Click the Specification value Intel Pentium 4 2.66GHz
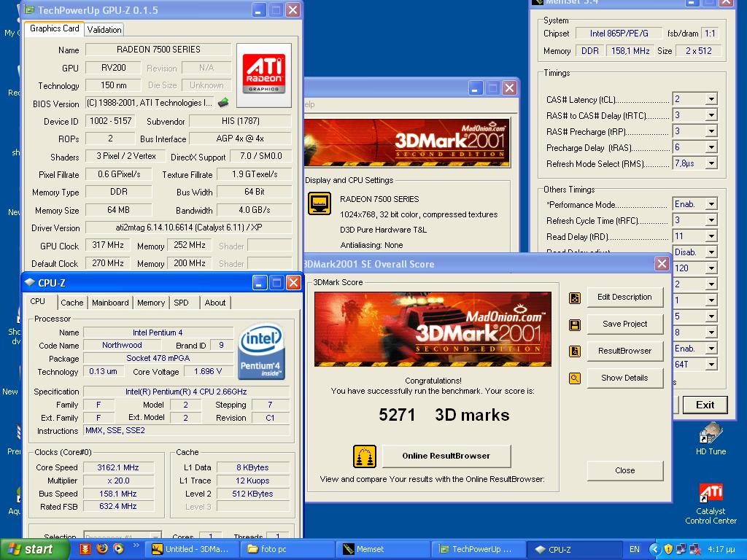 coord(186,392)
